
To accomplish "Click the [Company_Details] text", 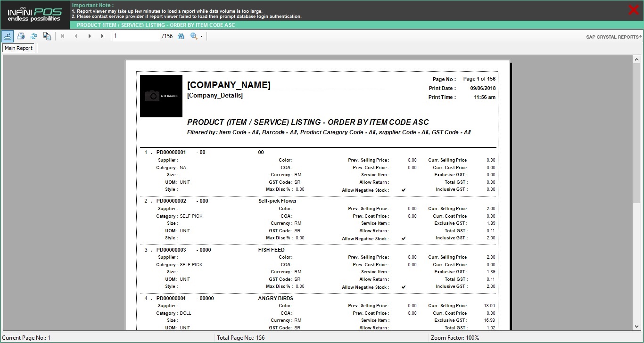I will pos(215,95).
